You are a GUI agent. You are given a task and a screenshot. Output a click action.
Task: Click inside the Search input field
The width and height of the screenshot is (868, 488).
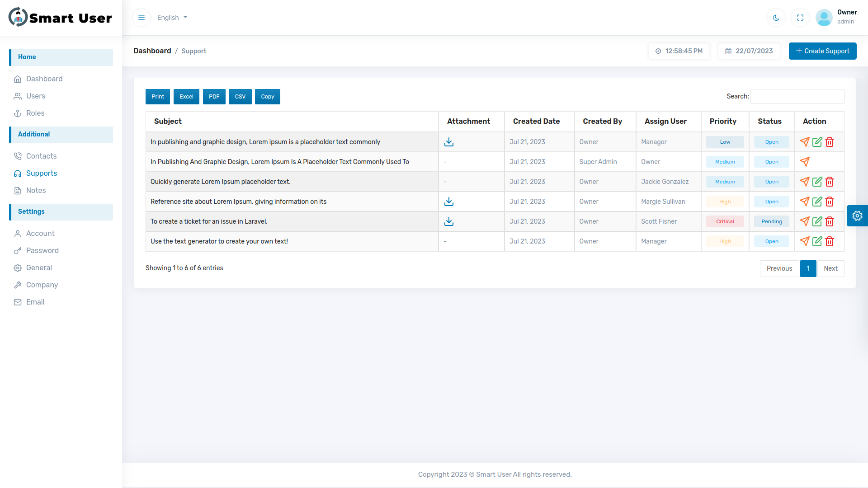(x=797, y=96)
